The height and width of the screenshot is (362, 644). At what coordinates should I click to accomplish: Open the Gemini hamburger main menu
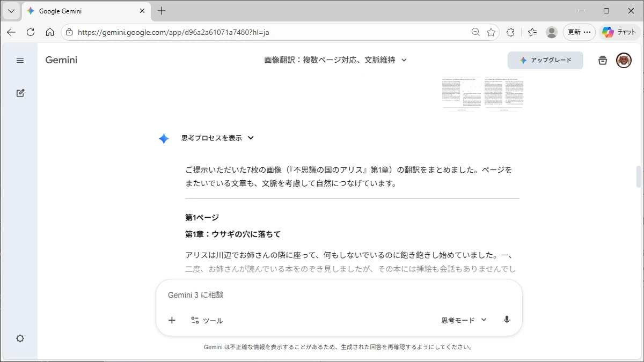pyautogui.click(x=20, y=61)
